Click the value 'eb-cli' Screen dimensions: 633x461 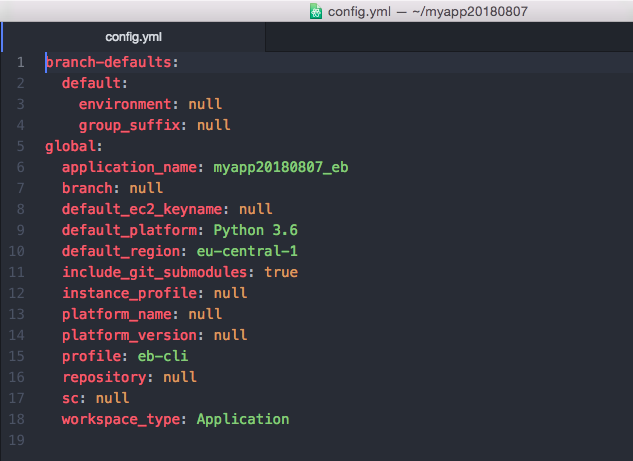coord(163,356)
